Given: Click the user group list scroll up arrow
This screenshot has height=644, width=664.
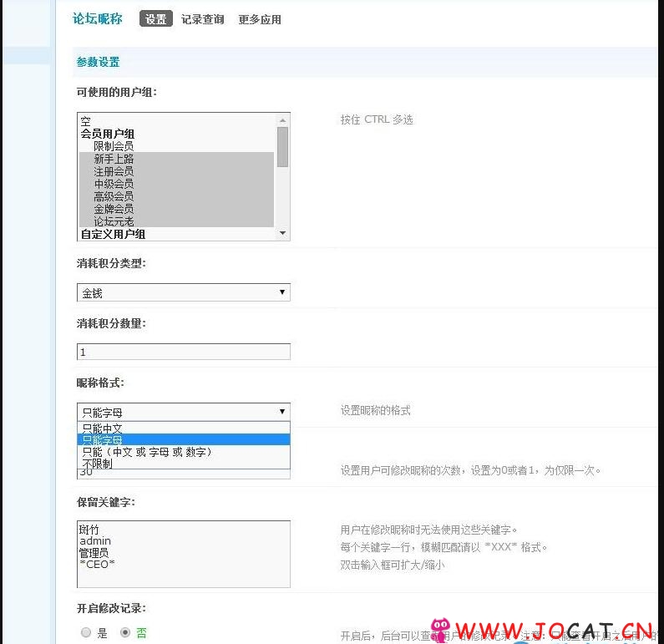Looking at the screenshot, I should click(282, 120).
